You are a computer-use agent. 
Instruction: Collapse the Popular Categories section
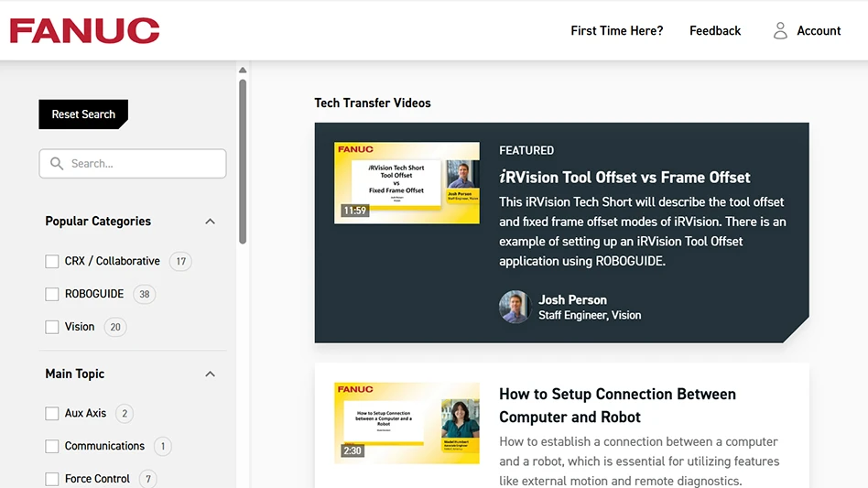[210, 222]
